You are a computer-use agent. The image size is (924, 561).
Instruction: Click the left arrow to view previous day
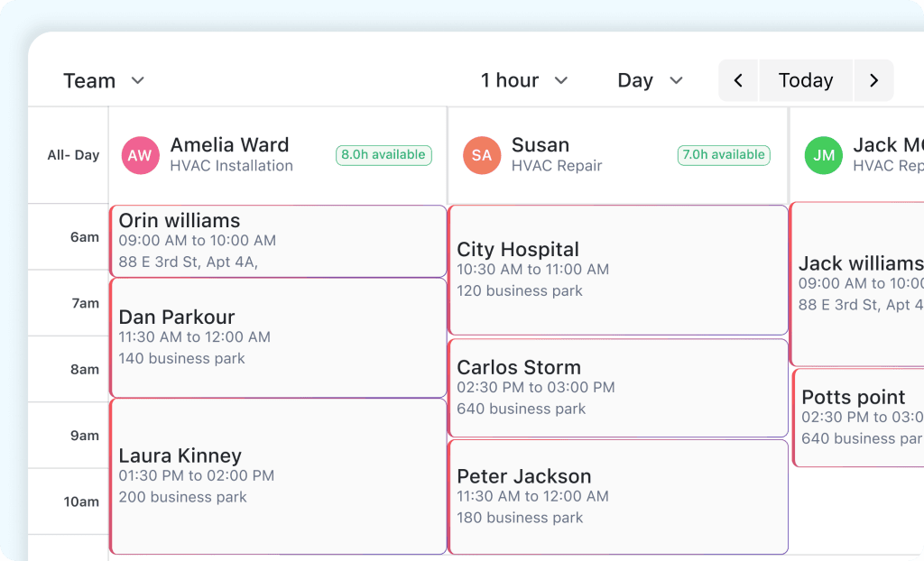point(738,80)
